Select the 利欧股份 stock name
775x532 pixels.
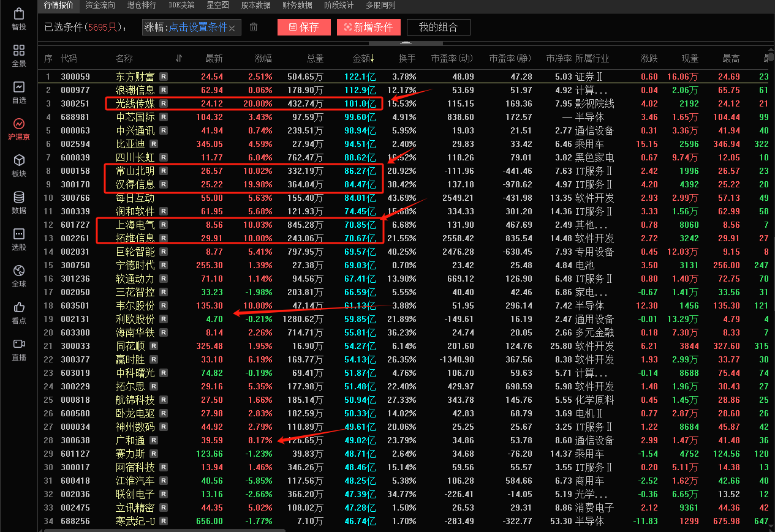point(135,319)
